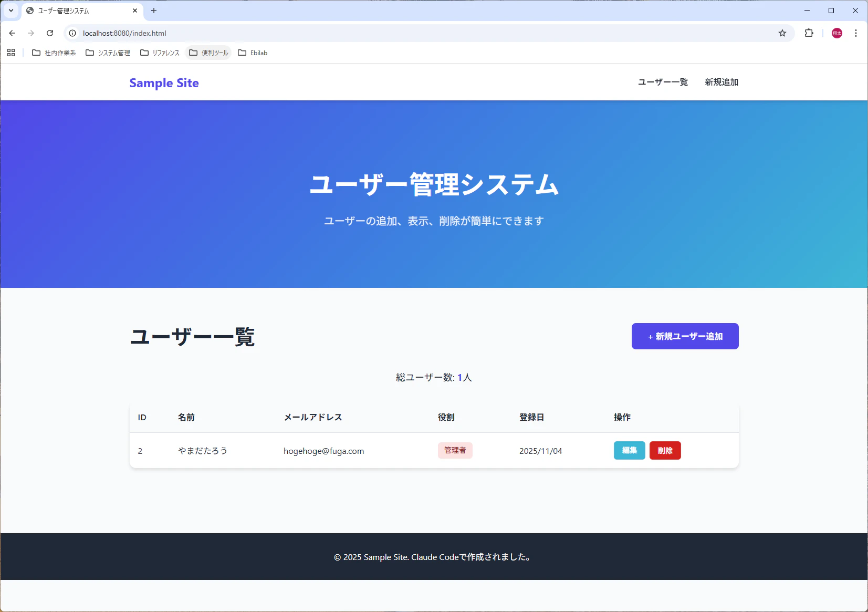Open the 便利ツール bookmark folder

[x=208, y=53]
